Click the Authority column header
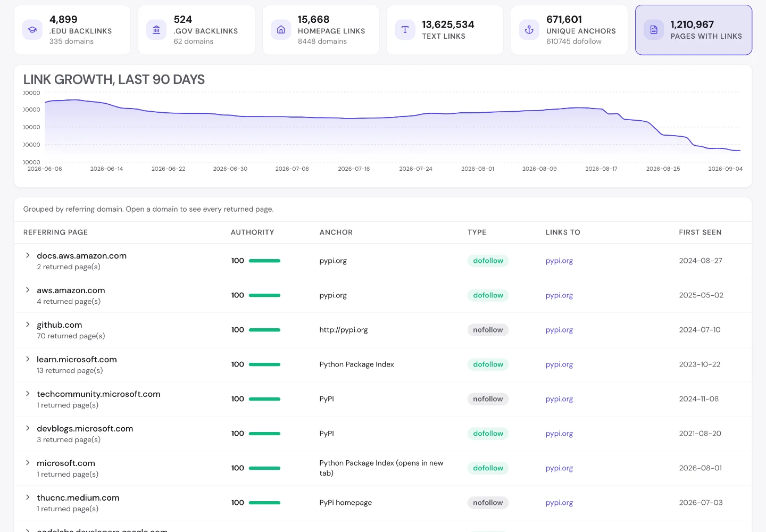 pyautogui.click(x=252, y=232)
